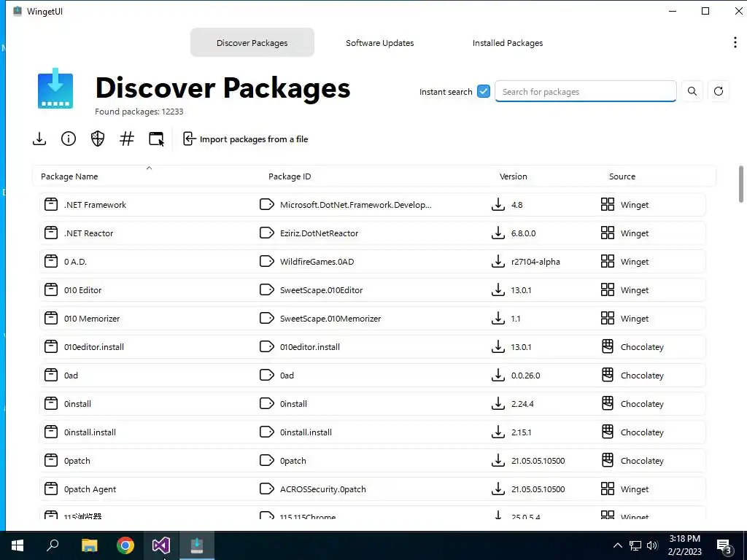Image resolution: width=747 pixels, height=560 pixels.
Task: Click the Found packages: 12233 label
Action: 139,112
